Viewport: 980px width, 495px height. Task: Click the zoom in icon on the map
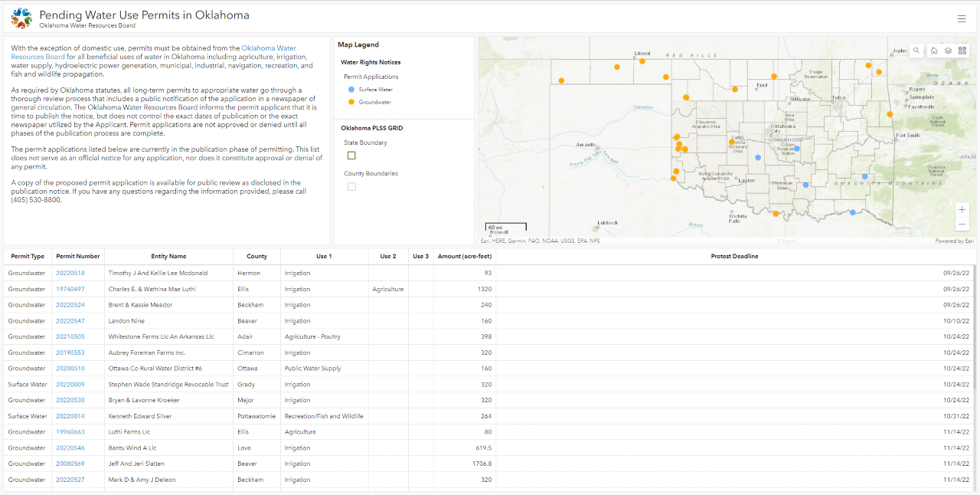click(962, 208)
